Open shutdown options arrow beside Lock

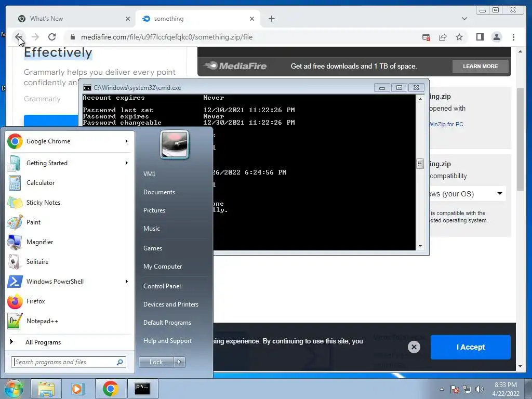click(x=179, y=362)
